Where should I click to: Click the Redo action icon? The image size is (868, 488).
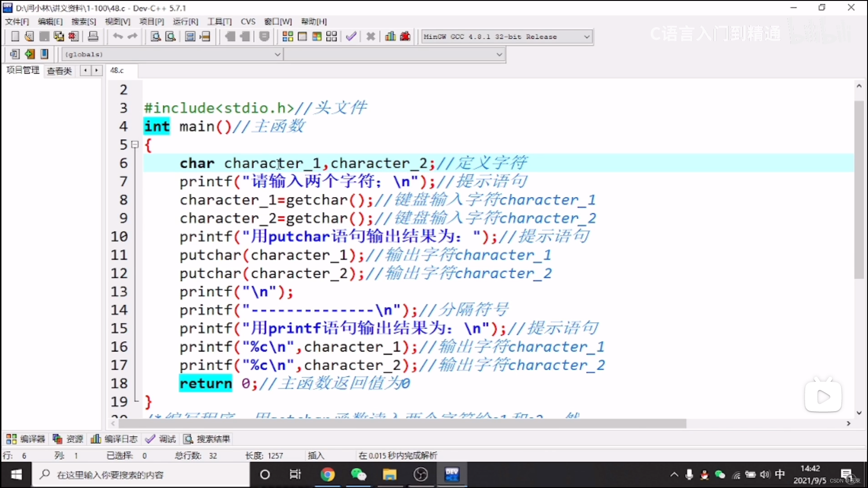132,36
